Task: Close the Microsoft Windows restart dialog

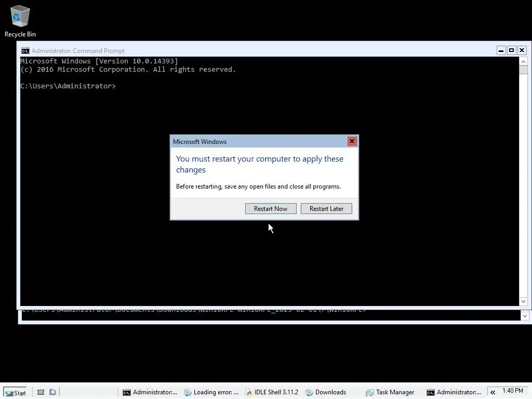Action: click(x=352, y=141)
